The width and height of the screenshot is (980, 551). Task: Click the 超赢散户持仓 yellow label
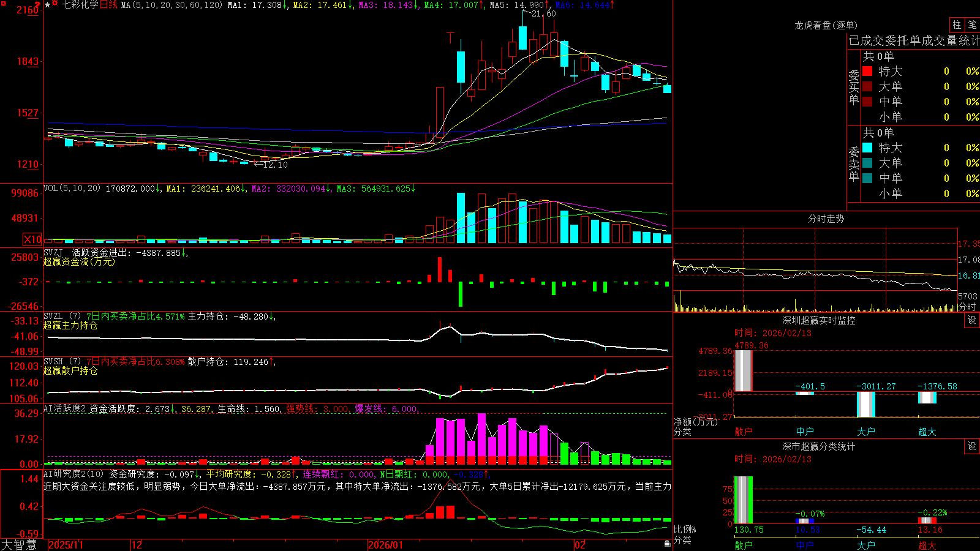70,371
